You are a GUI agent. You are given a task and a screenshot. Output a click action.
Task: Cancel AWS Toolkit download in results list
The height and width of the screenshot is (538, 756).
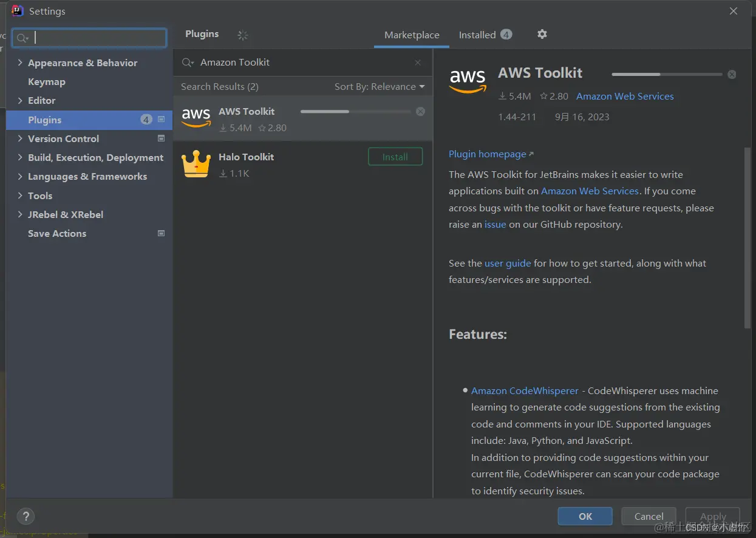(420, 111)
